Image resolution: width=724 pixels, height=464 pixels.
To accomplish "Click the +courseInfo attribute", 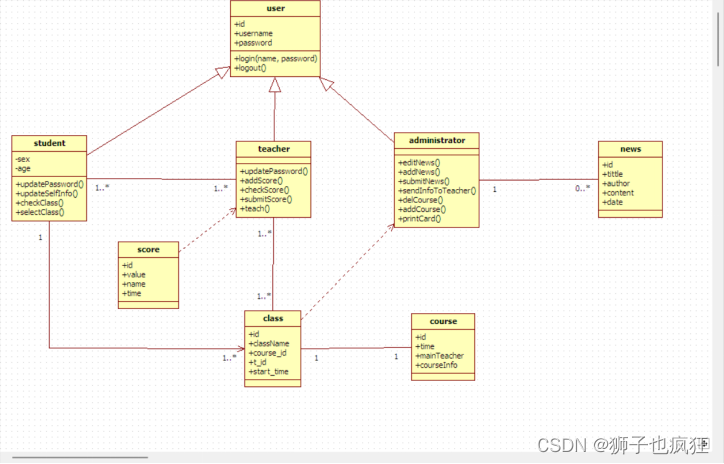I will [x=436, y=365].
